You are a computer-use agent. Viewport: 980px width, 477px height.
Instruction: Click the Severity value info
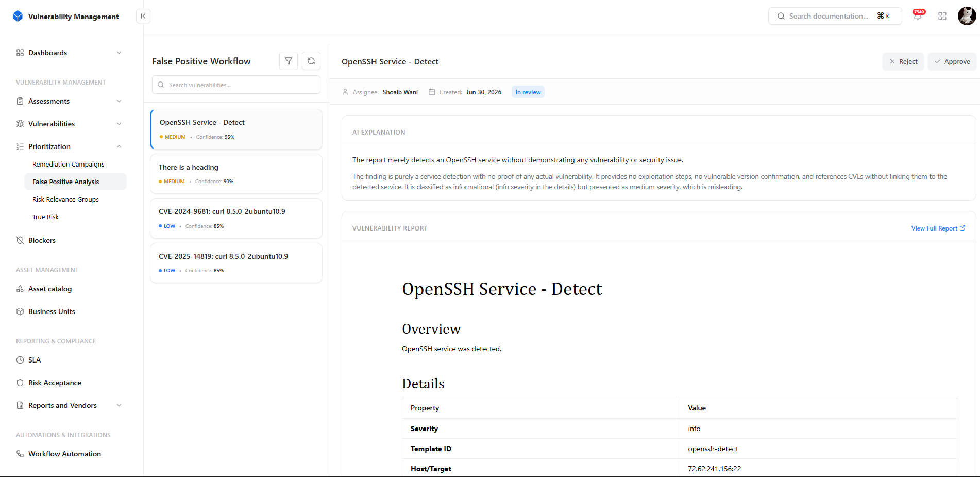[x=694, y=429]
